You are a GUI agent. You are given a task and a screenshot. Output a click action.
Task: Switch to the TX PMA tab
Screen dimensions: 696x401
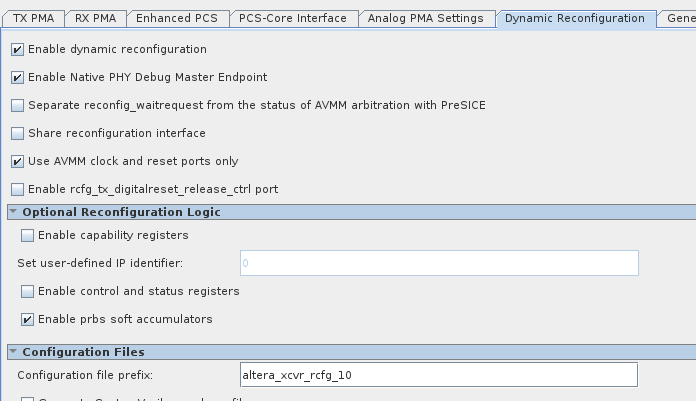pos(32,18)
